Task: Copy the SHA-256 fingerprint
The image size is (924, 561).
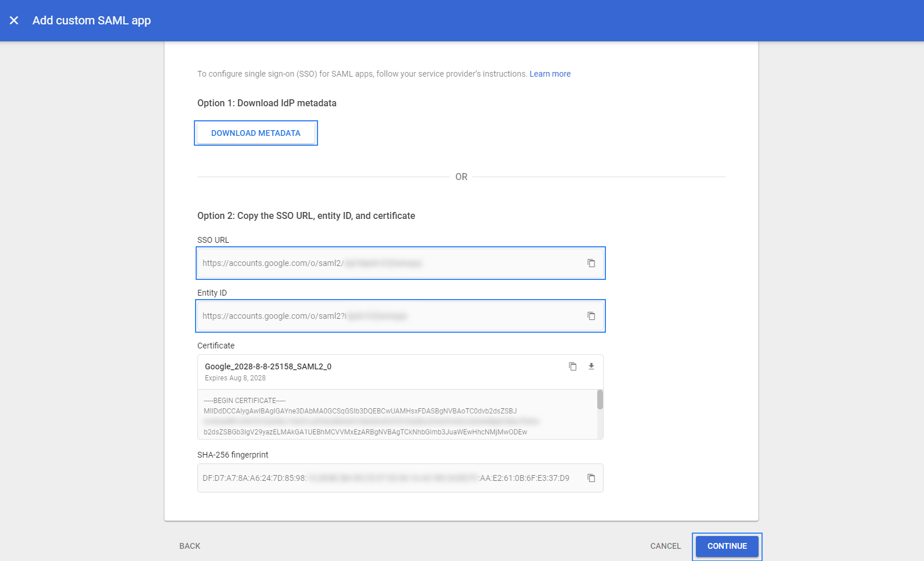Action: point(591,478)
